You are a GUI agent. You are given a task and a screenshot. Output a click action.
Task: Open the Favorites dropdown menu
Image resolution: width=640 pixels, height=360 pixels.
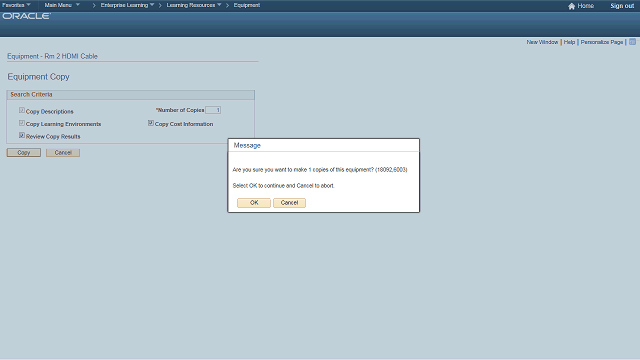coord(16,5)
